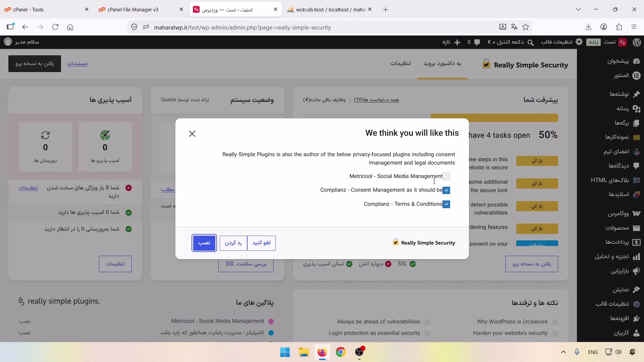Open the Windows Start menu
The width and height of the screenshot is (644, 362).
[285, 352]
